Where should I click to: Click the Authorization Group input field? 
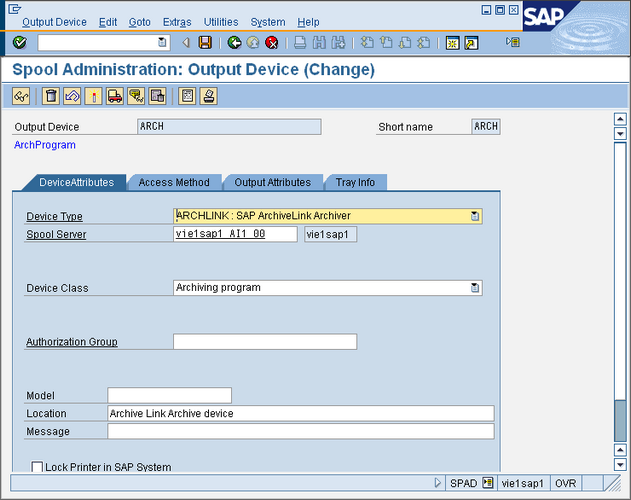264,342
